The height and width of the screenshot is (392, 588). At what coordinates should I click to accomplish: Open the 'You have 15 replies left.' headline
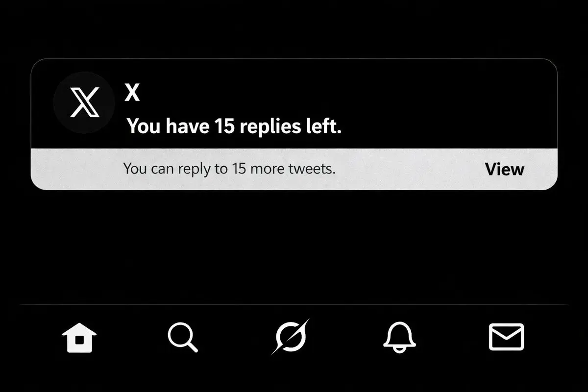[x=234, y=127]
